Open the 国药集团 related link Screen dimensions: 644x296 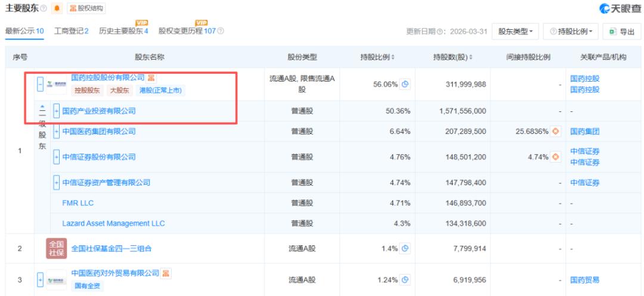coord(585,132)
